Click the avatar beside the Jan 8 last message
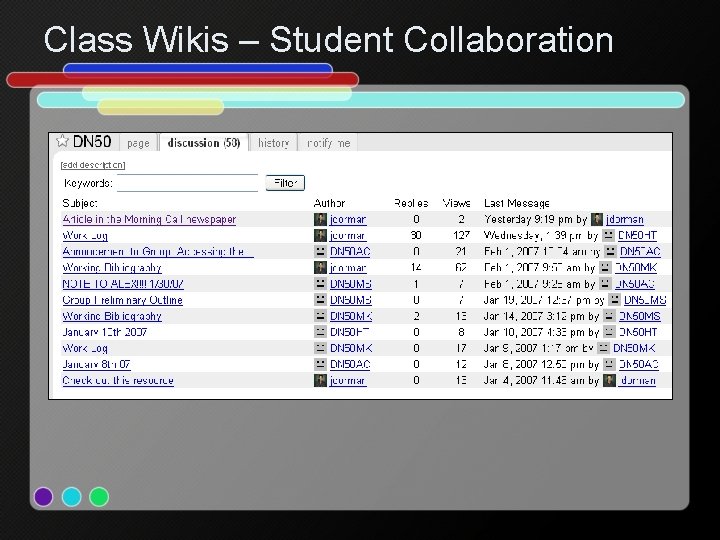Screen dimensions: 720x540 [609, 364]
